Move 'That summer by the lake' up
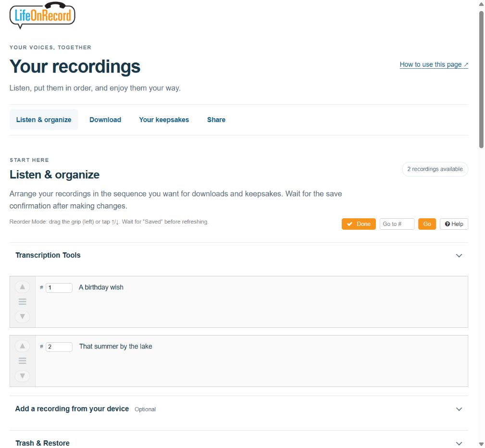485x448 pixels. (x=22, y=346)
